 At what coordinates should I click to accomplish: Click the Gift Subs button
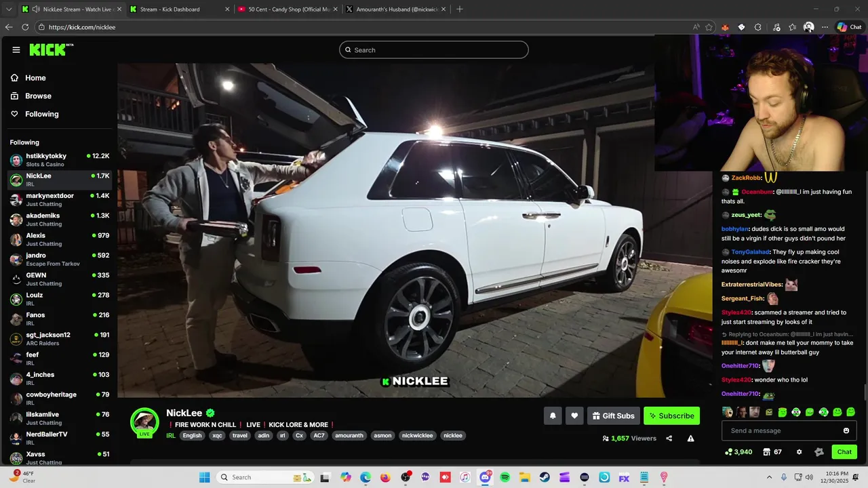click(x=613, y=415)
